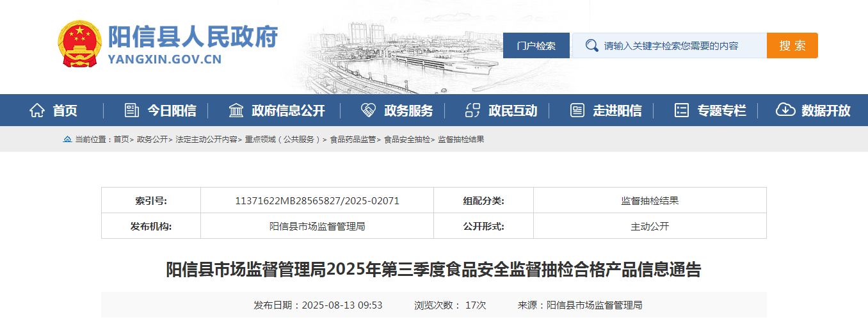This screenshot has width=868, height=331.
Task: Click 阳信县市场监督管理局 in table
Action: (317, 226)
